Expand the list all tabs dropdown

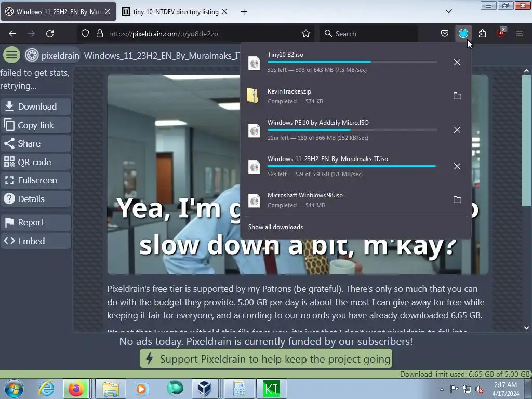coord(448,11)
